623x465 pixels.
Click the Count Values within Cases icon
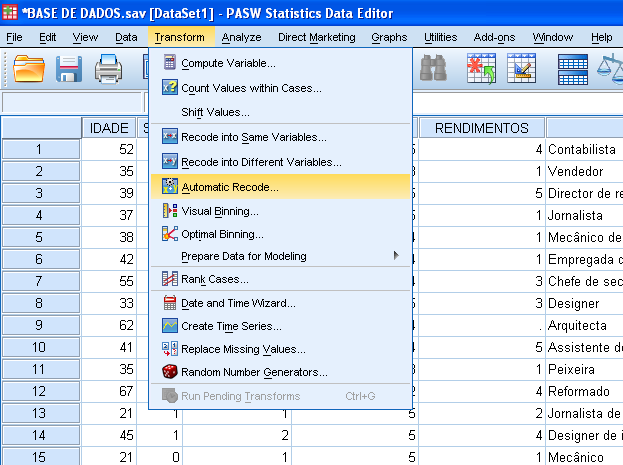(170, 87)
